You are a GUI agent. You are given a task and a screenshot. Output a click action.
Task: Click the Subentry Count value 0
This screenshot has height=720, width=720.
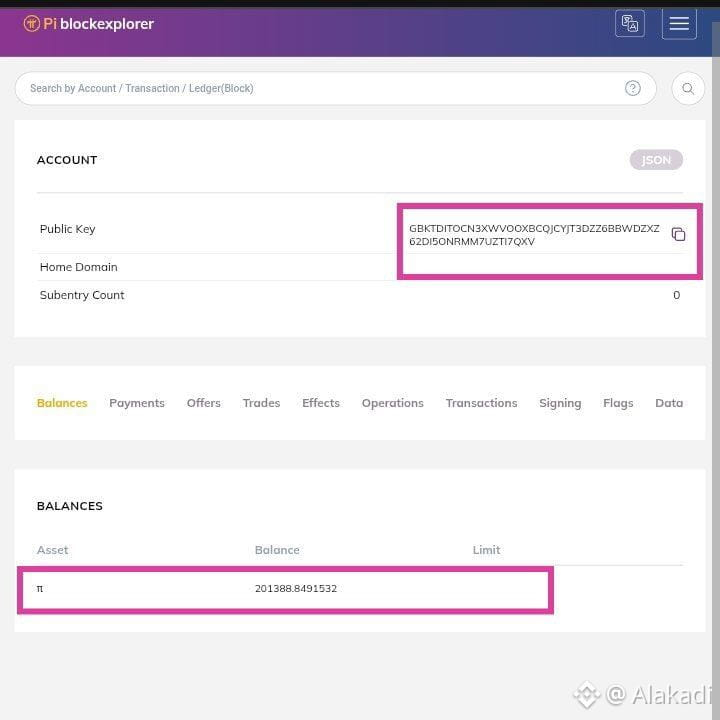tap(676, 295)
